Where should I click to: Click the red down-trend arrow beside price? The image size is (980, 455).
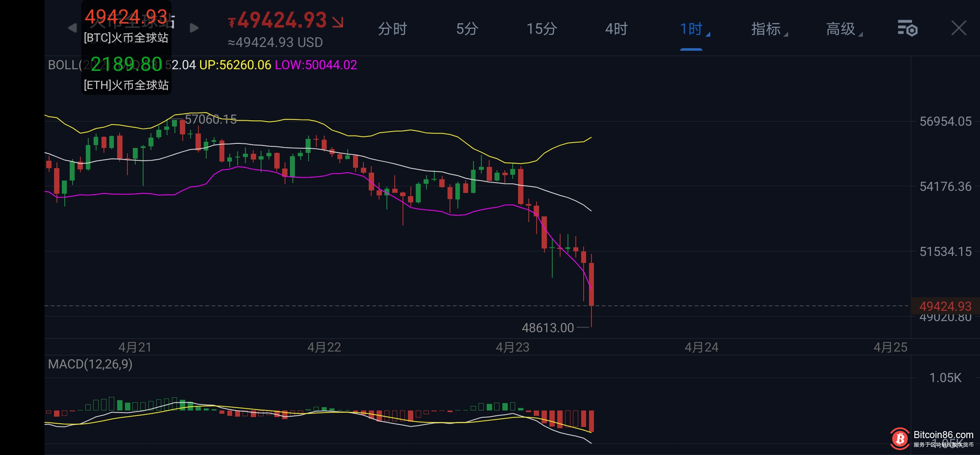[x=337, y=22]
